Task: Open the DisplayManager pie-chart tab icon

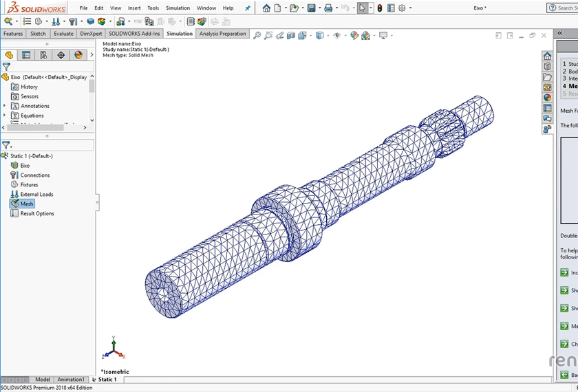Action: [x=78, y=55]
